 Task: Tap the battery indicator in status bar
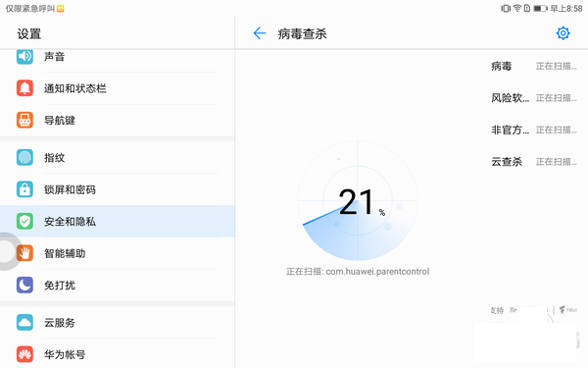540,8
